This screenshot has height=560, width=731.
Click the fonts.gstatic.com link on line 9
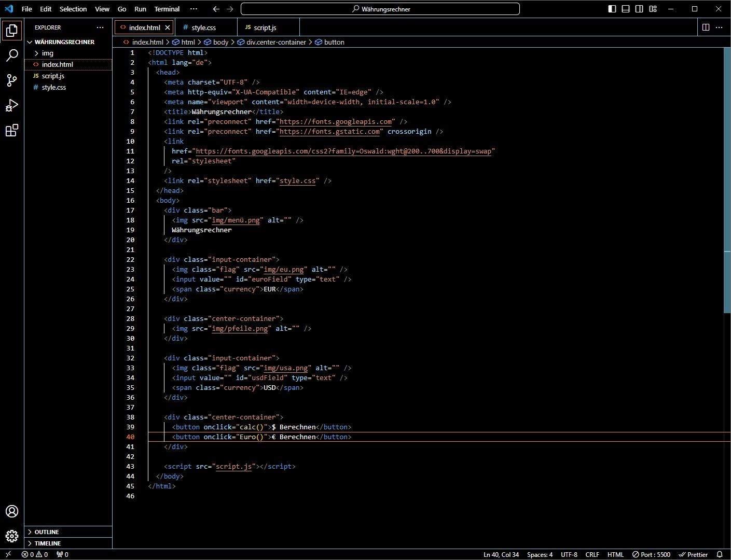tap(329, 132)
